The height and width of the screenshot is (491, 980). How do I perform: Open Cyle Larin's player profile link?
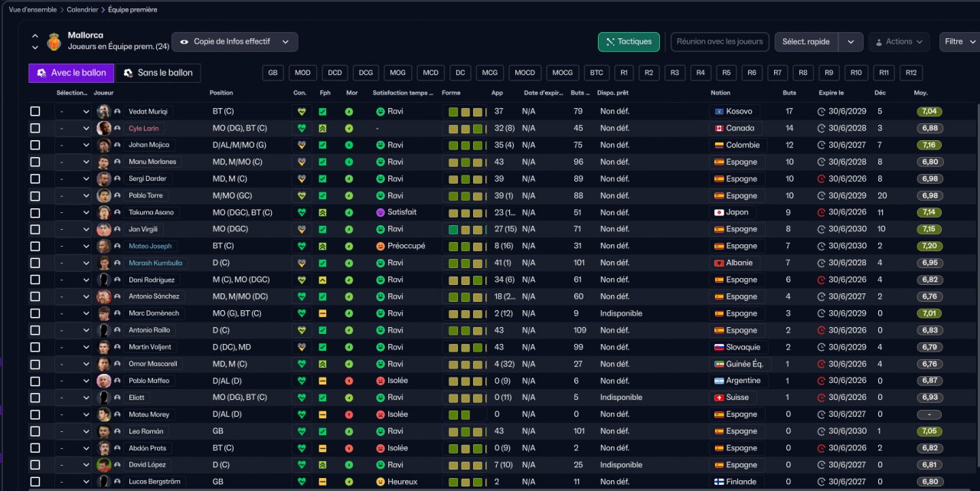(x=143, y=128)
